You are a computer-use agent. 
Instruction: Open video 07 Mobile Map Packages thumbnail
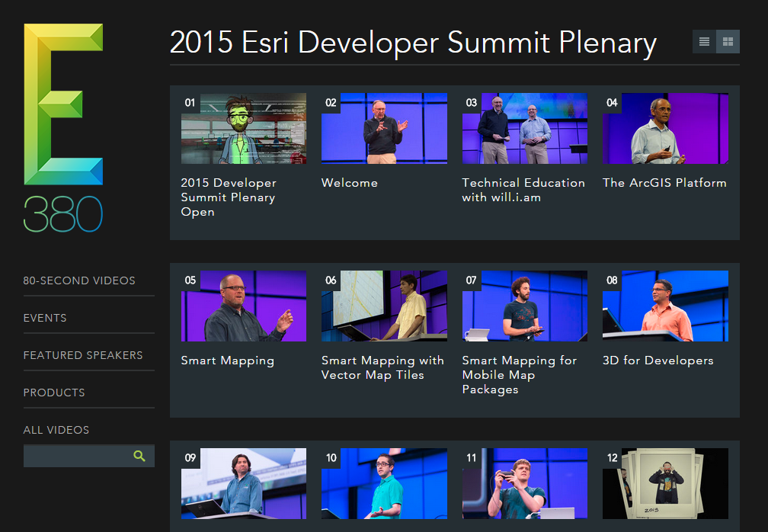click(x=524, y=306)
